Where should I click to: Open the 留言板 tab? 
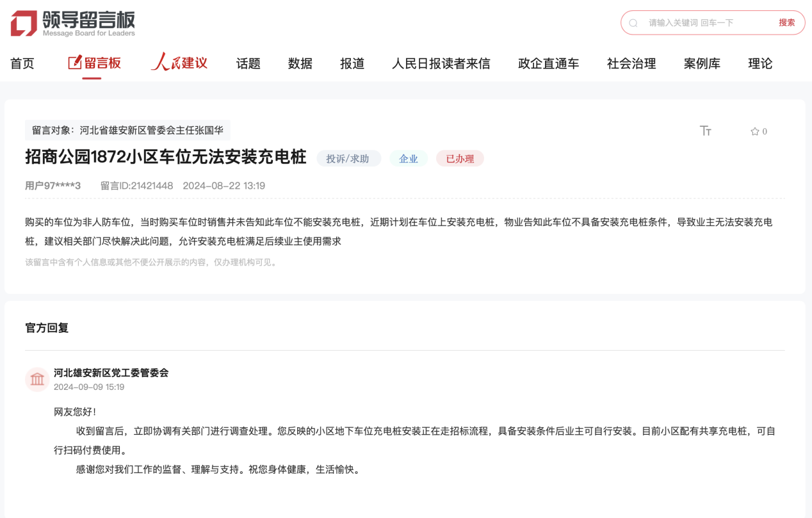[x=94, y=63]
